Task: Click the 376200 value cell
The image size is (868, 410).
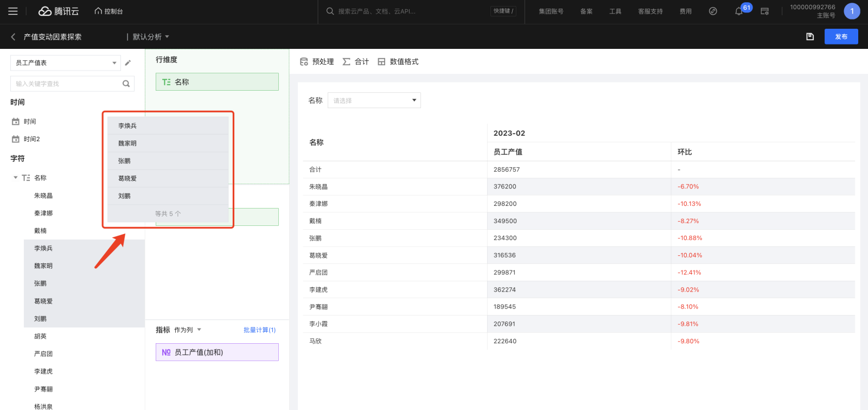Action: coord(505,187)
